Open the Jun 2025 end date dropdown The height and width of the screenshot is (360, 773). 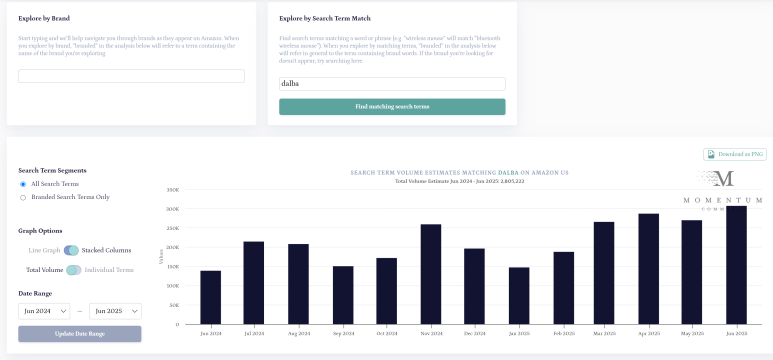[115, 311]
